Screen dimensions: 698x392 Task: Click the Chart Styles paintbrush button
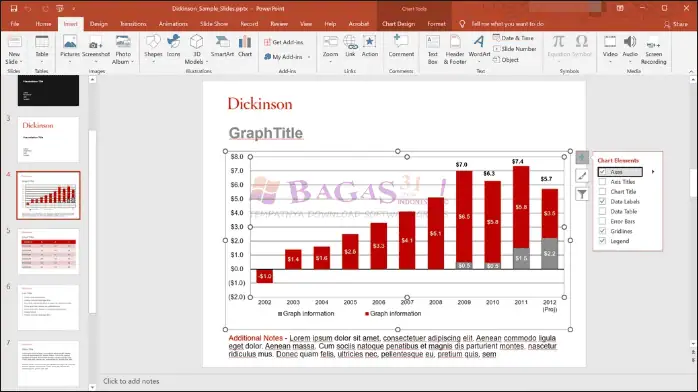pos(582,176)
